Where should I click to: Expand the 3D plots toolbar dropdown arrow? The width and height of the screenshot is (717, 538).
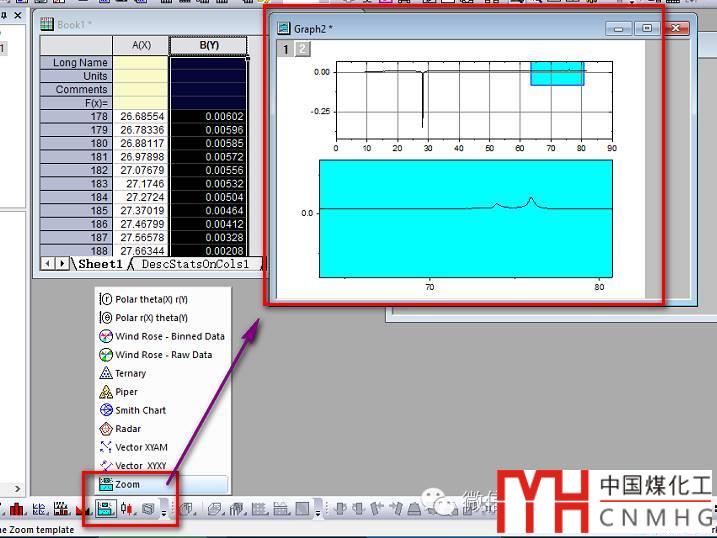tap(318, 512)
